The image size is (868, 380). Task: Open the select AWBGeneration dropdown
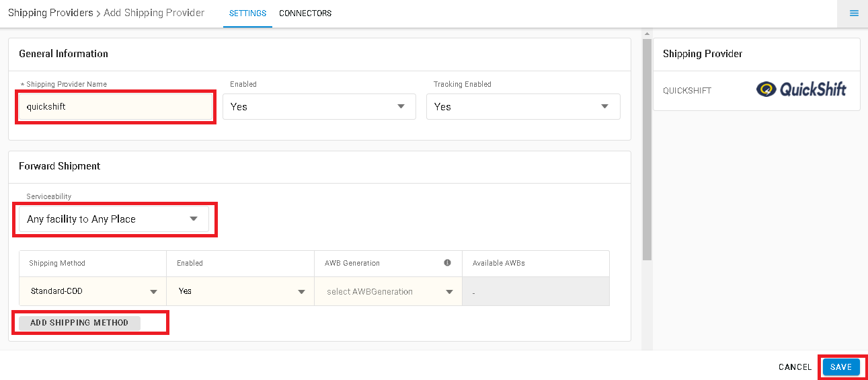388,291
